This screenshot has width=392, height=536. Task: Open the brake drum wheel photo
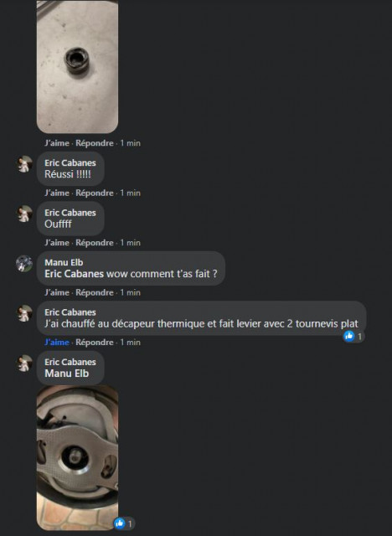[x=77, y=458]
